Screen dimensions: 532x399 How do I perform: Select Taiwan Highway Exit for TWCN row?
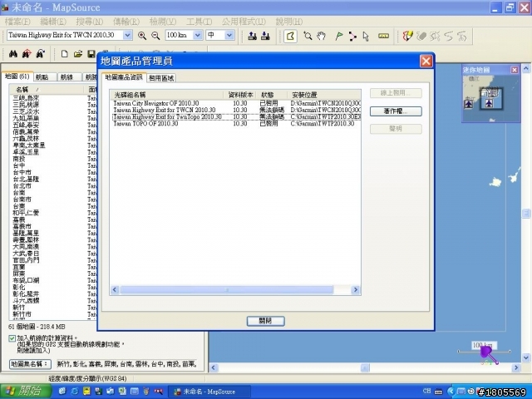pos(235,110)
